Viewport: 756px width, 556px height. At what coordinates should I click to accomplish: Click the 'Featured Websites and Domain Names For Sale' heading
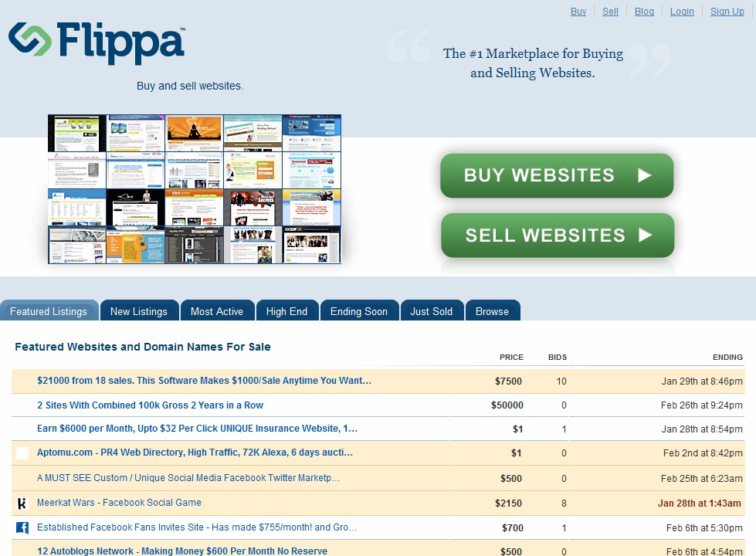(143, 347)
